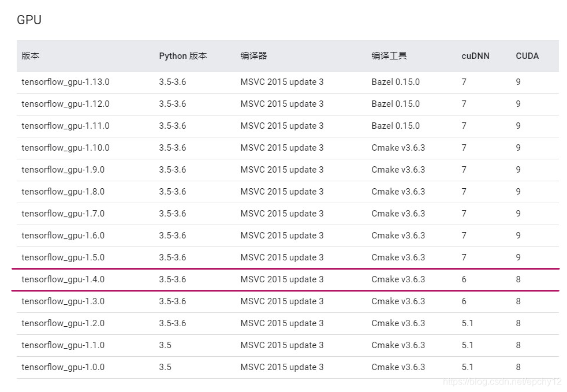Click Bazel 0.15.0 in the 1.12.0 row
Viewport: 567px width, 392px height.
click(396, 104)
